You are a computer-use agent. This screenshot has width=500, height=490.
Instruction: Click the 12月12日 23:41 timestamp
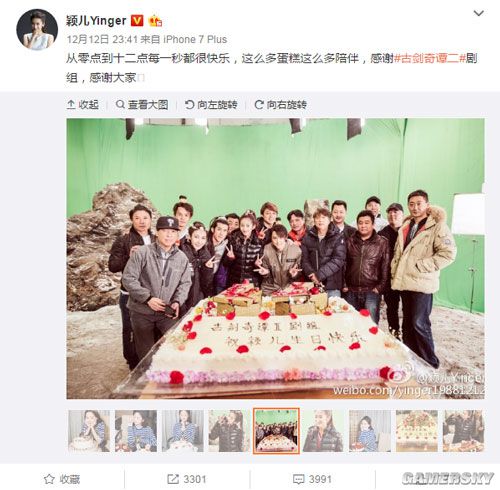[102, 39]
